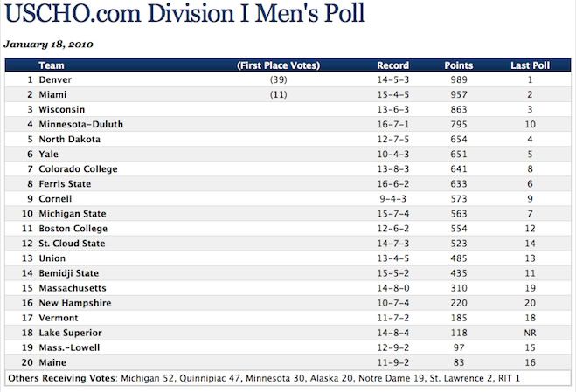Click the Last Poll column header
Image resolution: width=576 pixels, height=392 pixels.
click(x=530, y=65)
